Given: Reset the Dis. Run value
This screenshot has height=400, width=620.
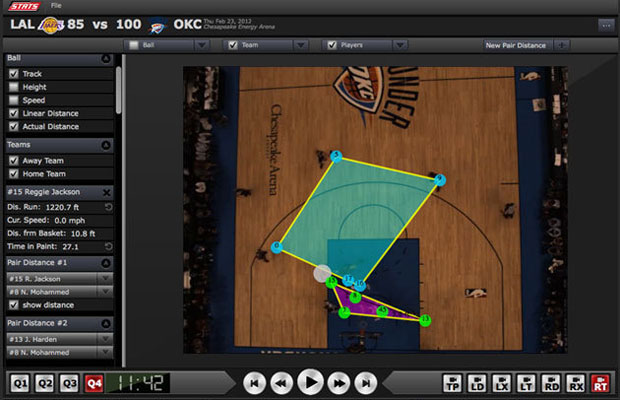Looking at the screenshot, I should (x=107, y=207).
